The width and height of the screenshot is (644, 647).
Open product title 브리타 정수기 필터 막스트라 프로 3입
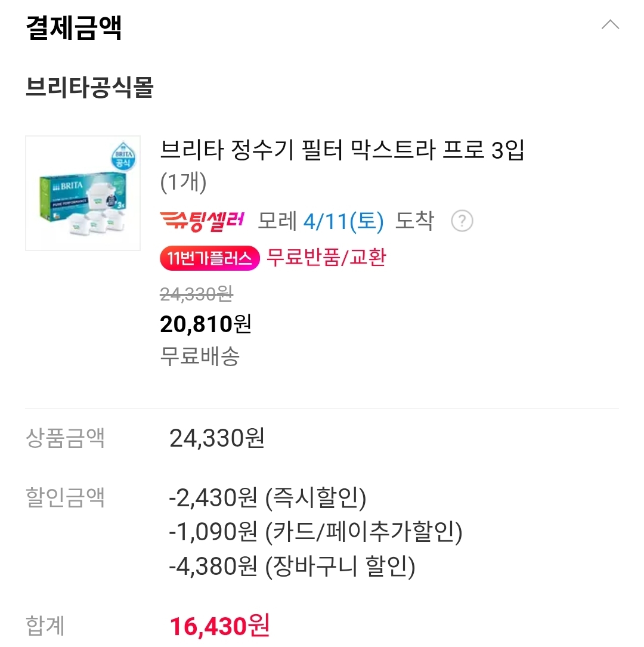[x=342, y=149]
